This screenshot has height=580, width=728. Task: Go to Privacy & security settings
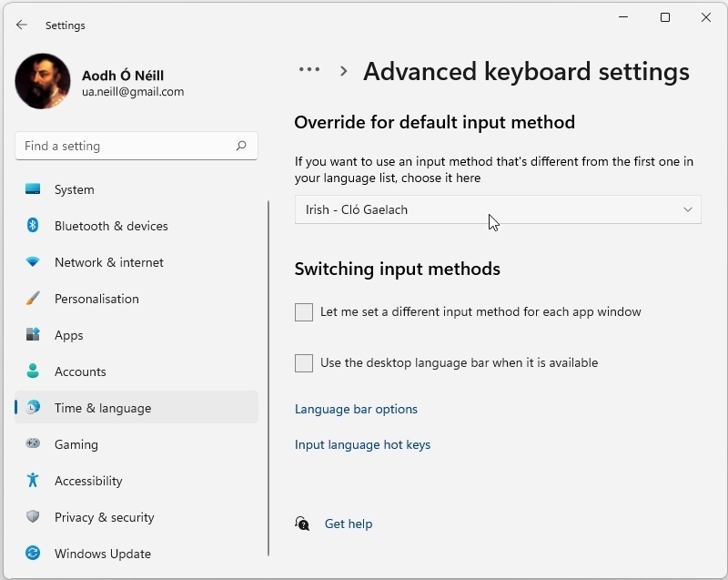coord(104,517)
